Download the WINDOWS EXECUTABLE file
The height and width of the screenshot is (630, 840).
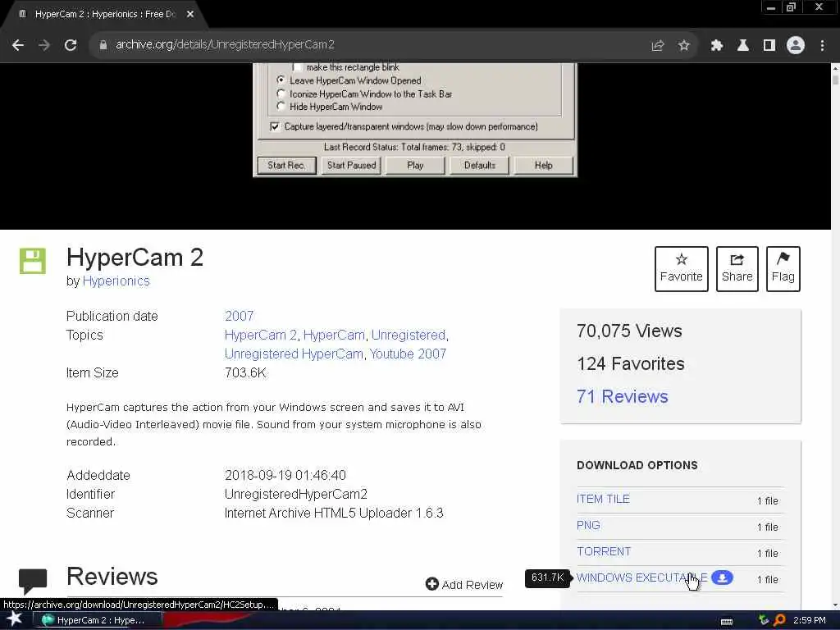pyautogui.click(x=641, y=577)
